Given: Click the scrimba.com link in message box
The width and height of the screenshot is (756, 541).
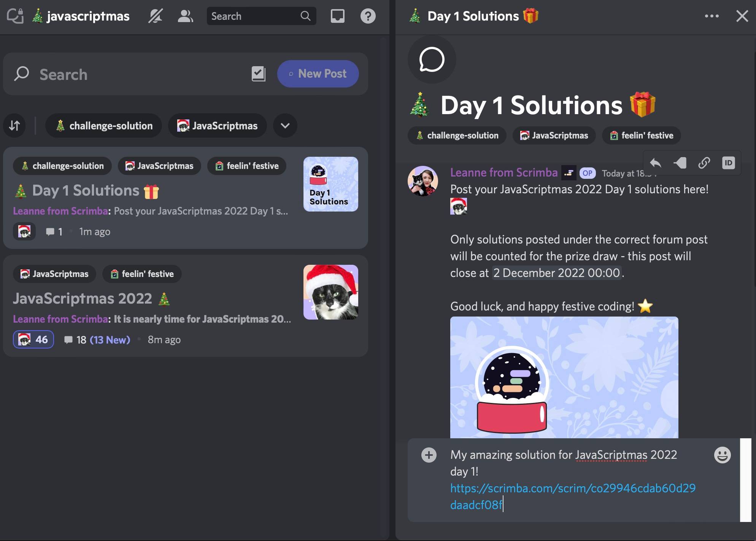Looking at the screenshot, I should [573, 496].
